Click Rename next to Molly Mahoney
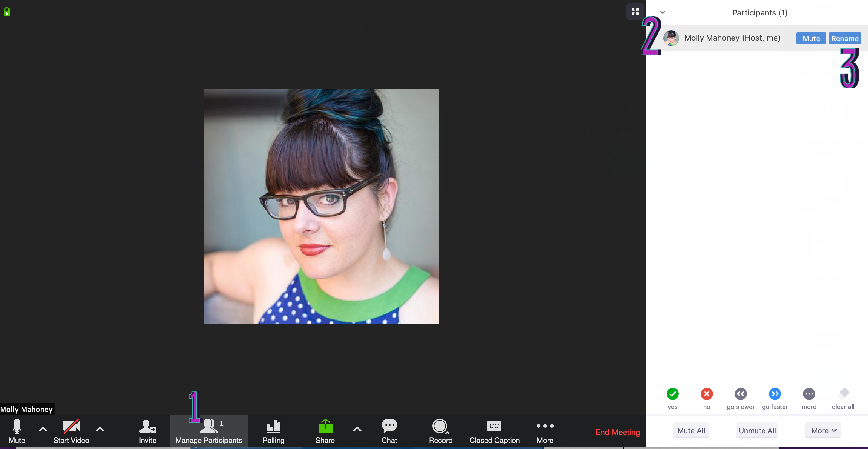868x449 pixels. click(845, 38)
